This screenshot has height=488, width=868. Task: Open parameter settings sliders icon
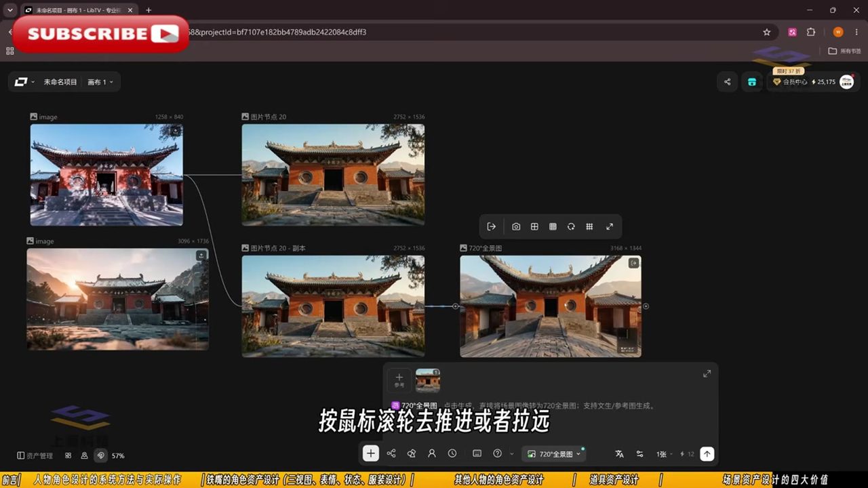[639, 453]
